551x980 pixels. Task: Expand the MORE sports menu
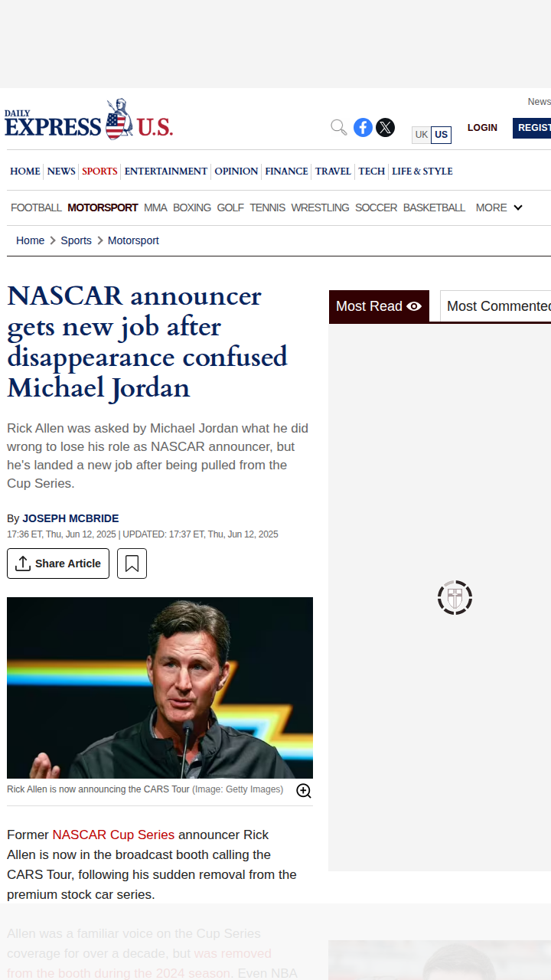point(499,207)
